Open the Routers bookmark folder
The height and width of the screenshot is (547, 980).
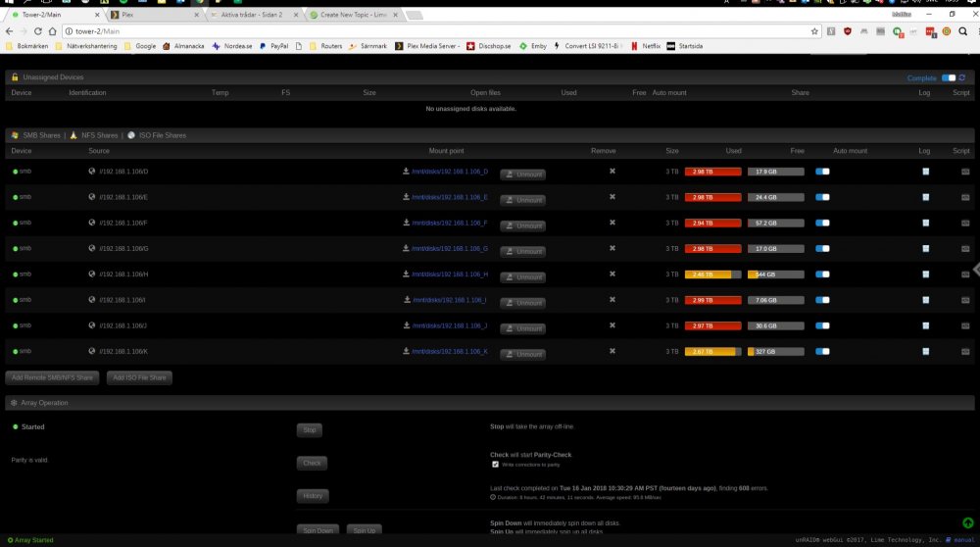(325, 46)
